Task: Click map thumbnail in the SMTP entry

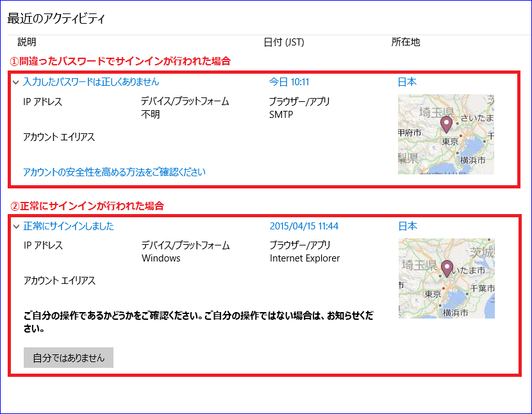Action: (446, 135)
